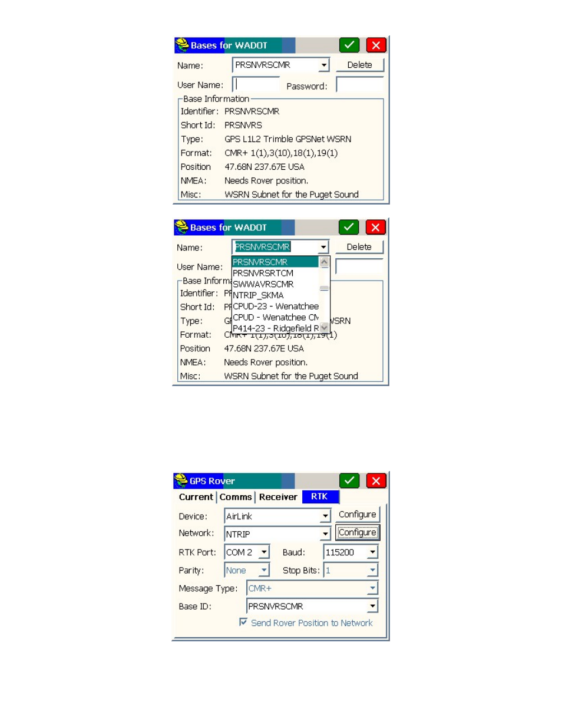The width and height of the screenshot is (562, 728).
Task: Toggle Send Rover Position to Network checkbox
Action: 243,622
